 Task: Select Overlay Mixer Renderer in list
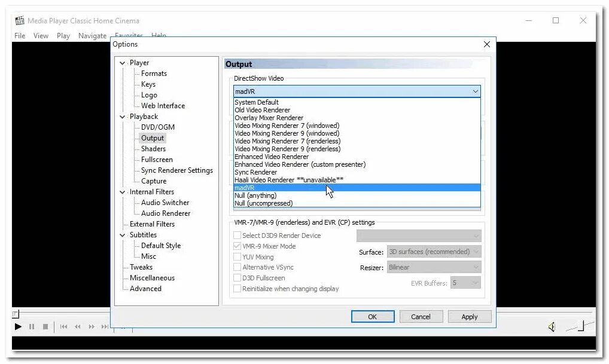(357, 118)
